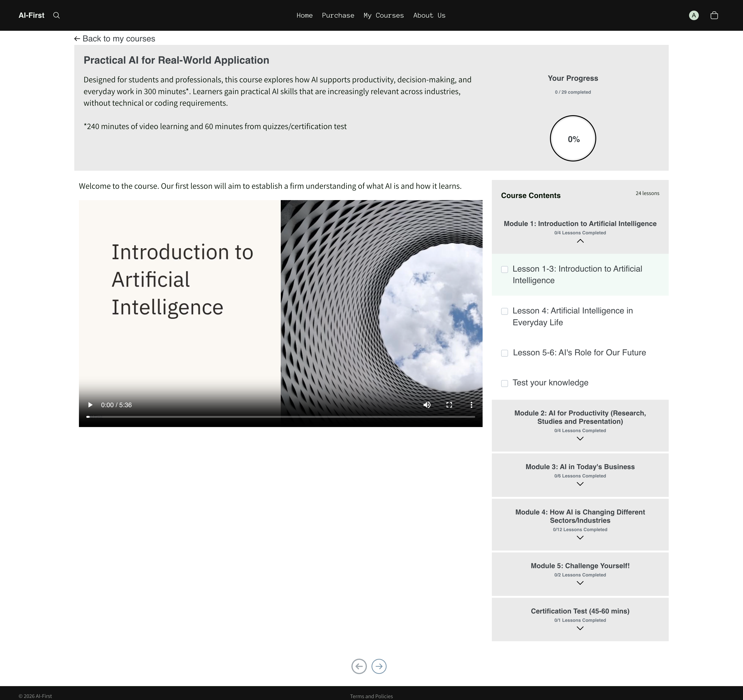Open the video player's more options menu

pyautogui.click(x=471, y=405)
